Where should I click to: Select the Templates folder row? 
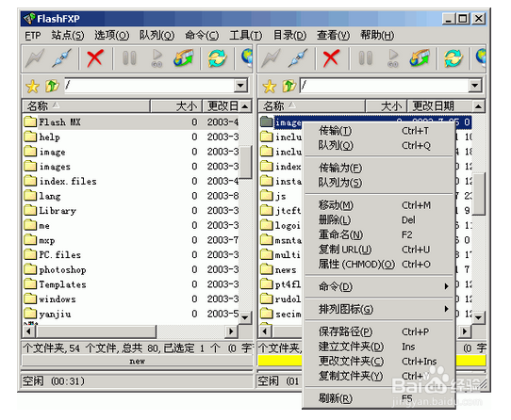click(x=131, y=284)
